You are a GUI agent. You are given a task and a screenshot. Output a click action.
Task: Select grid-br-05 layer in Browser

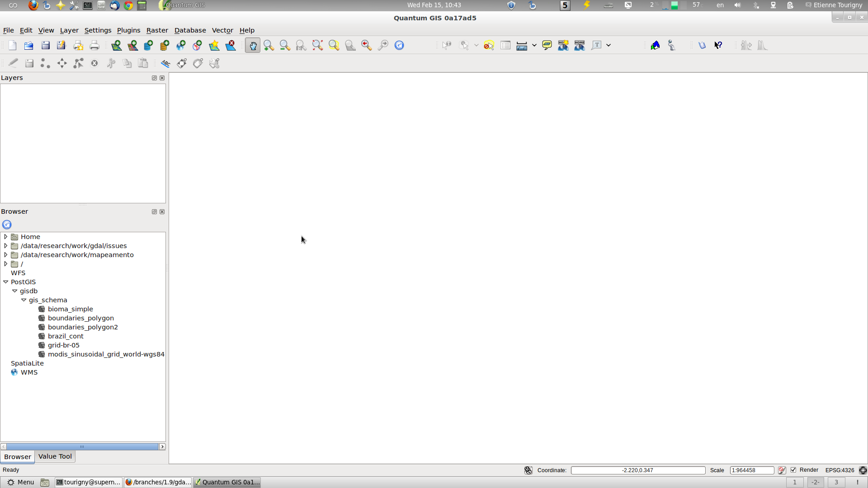coord(63,345)
